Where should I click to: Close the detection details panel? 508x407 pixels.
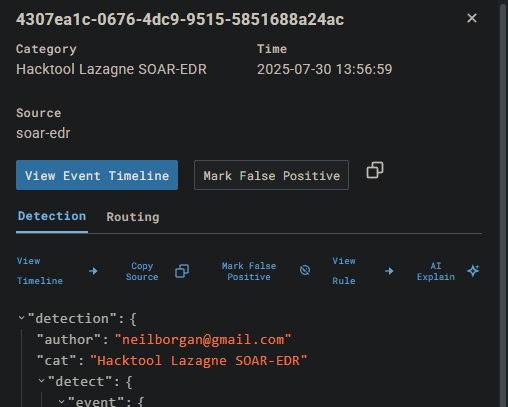coord(472,18)
